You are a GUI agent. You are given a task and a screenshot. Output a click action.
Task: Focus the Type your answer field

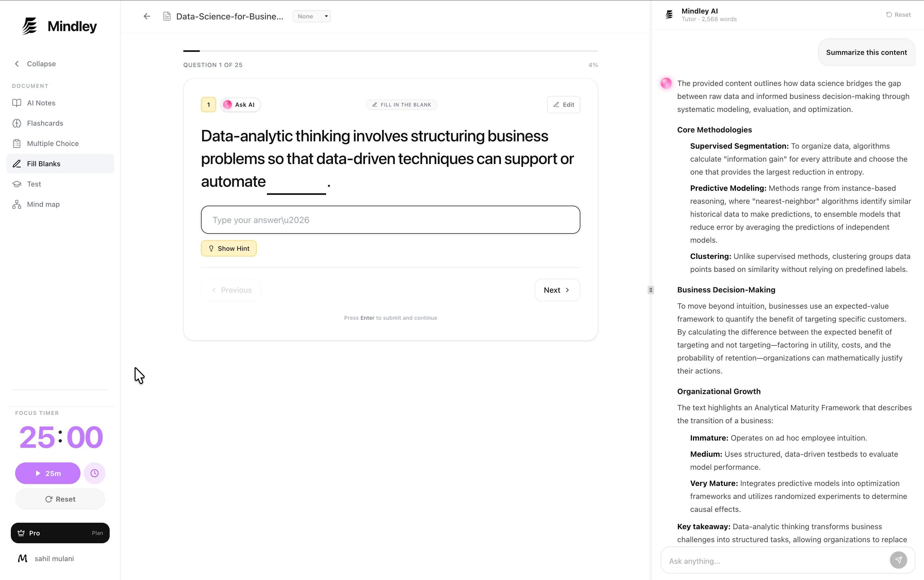[390, 220]
